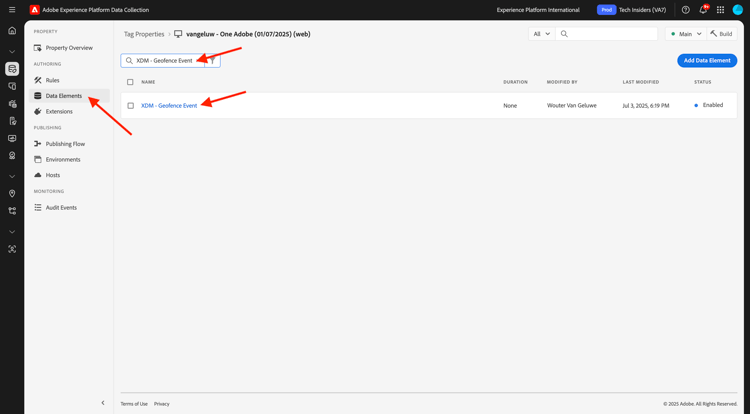Click 'Experience Platform International' in top bar

coord(538,10)
